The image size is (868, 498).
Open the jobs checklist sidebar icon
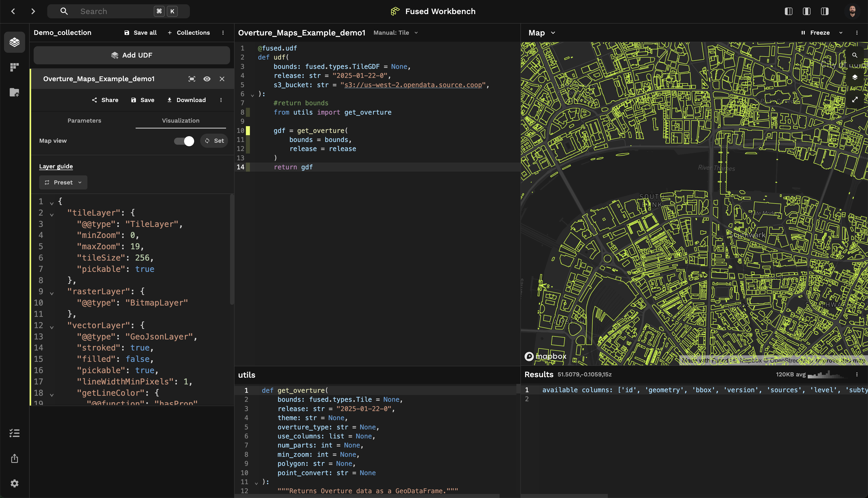(x=14, y=433)
